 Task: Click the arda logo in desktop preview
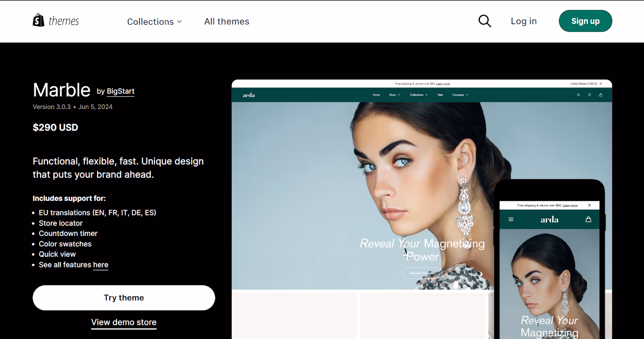[x=249, y=95]
